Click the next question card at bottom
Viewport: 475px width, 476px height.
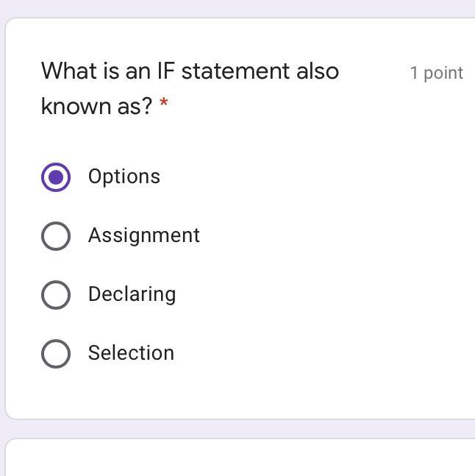tap(240, 458)
